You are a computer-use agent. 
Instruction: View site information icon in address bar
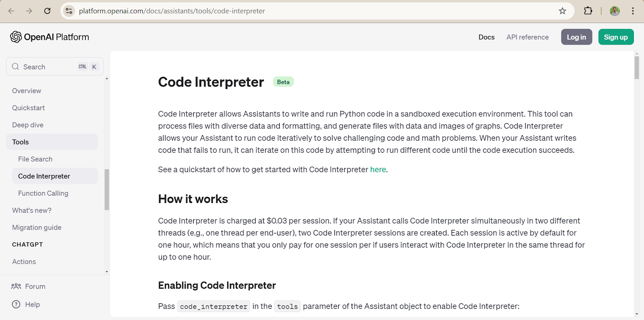pos(69,11)
